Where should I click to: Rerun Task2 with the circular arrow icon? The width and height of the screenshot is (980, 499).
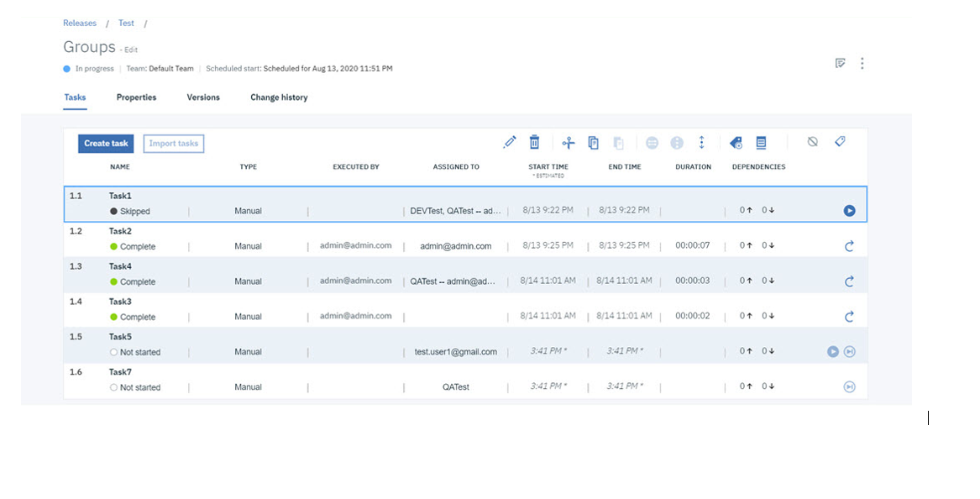[x=849, y=245]
